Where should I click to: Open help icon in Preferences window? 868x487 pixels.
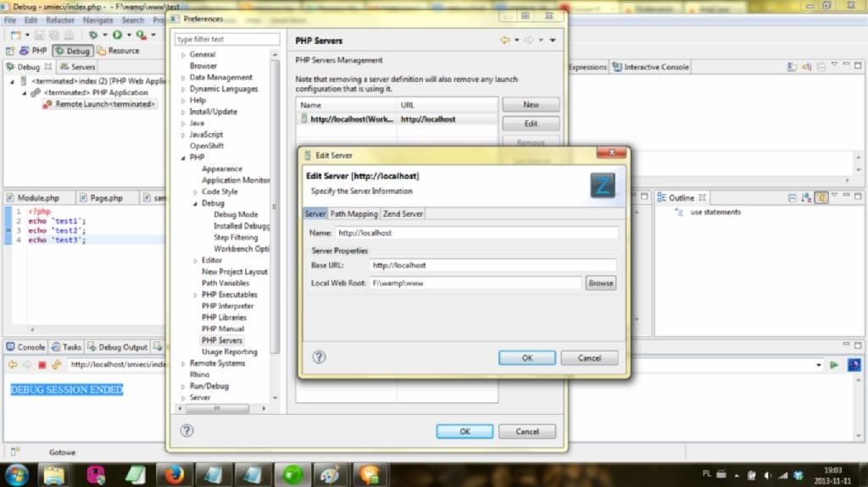point(186,430)
